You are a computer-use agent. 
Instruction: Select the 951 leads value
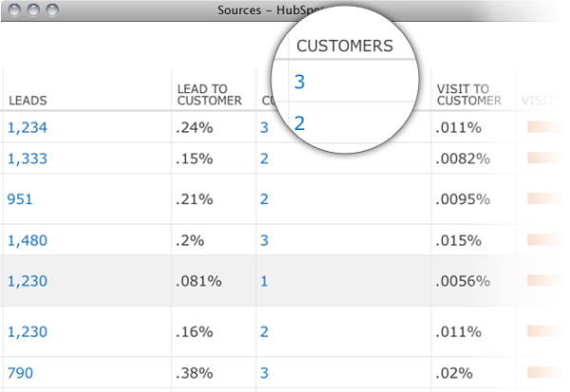pyautogui.click(x=19, y=199)
